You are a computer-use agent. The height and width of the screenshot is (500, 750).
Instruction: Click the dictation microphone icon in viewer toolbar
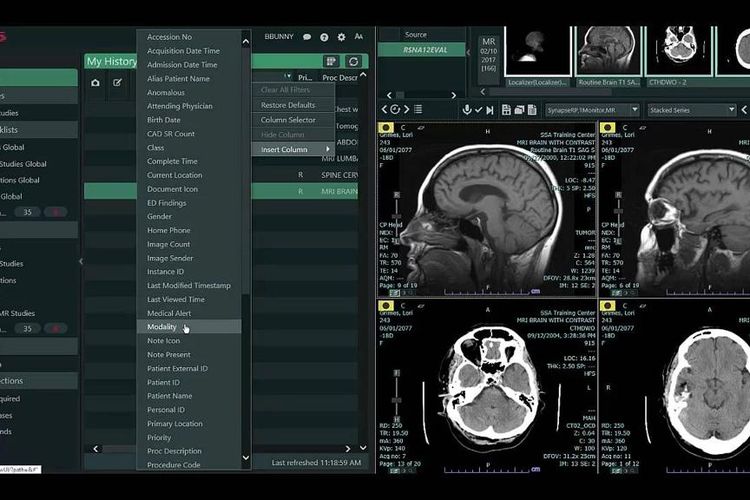click(466, 109)
